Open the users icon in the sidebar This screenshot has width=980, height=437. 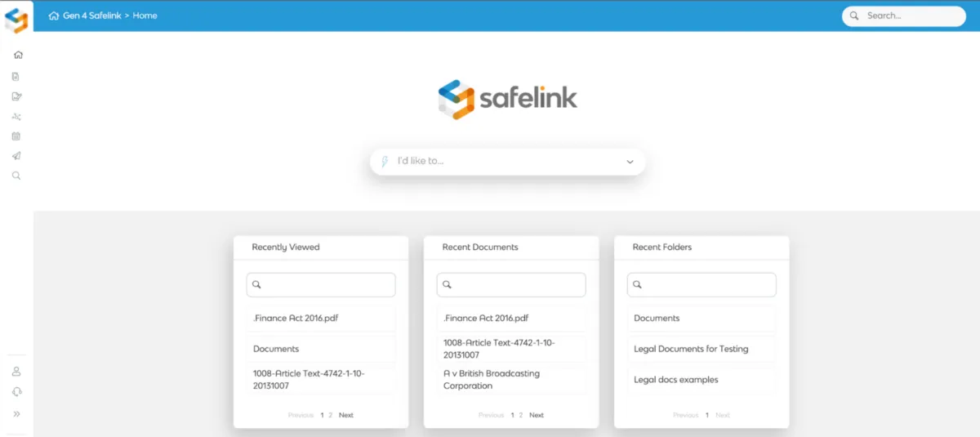click(16, 117)
